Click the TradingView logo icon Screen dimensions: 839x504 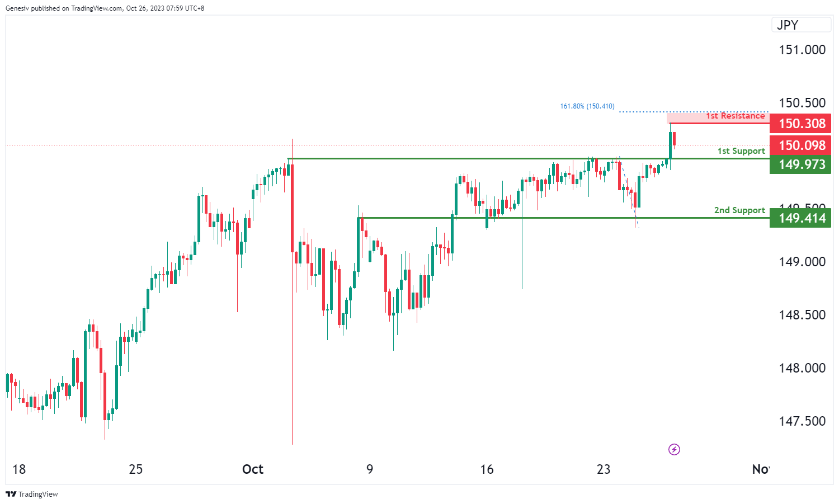[x=11, y=494]
